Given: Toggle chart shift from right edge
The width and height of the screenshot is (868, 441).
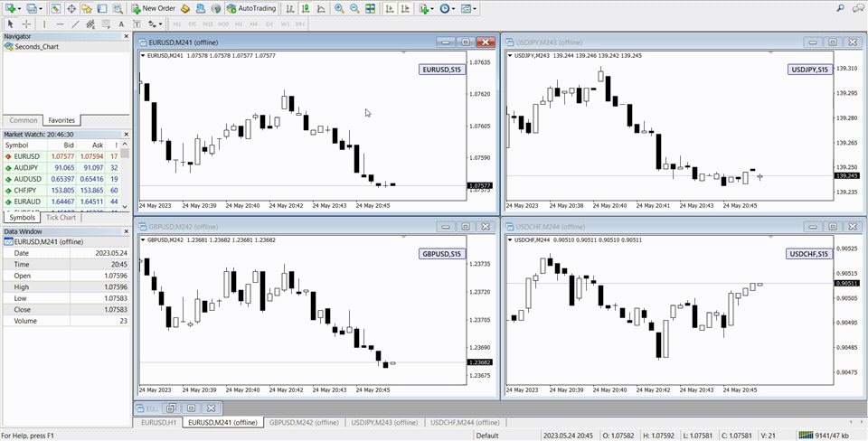Looking at the screenshot, I should coord(405,8).
